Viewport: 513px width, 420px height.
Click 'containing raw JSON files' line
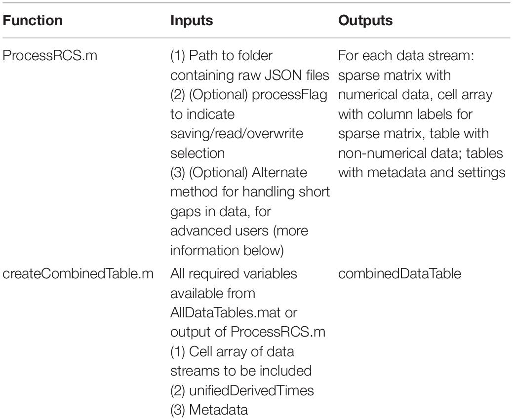(x=250, y=75)
